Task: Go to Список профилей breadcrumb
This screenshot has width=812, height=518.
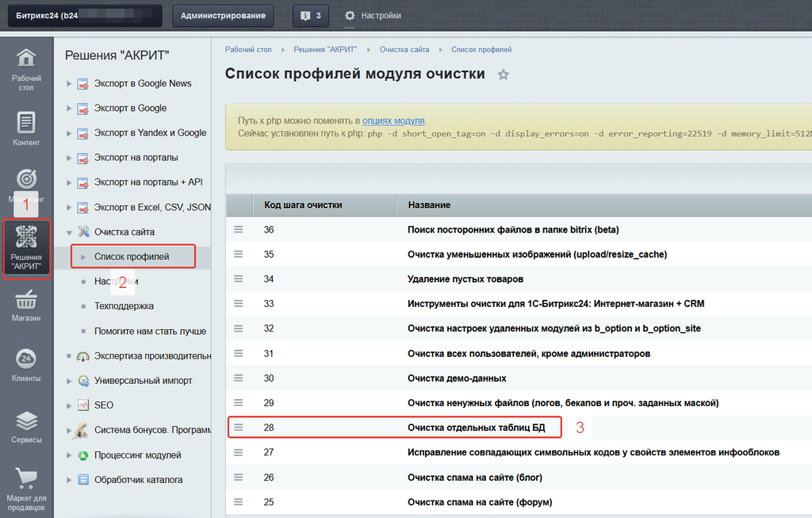Action: 481,50
